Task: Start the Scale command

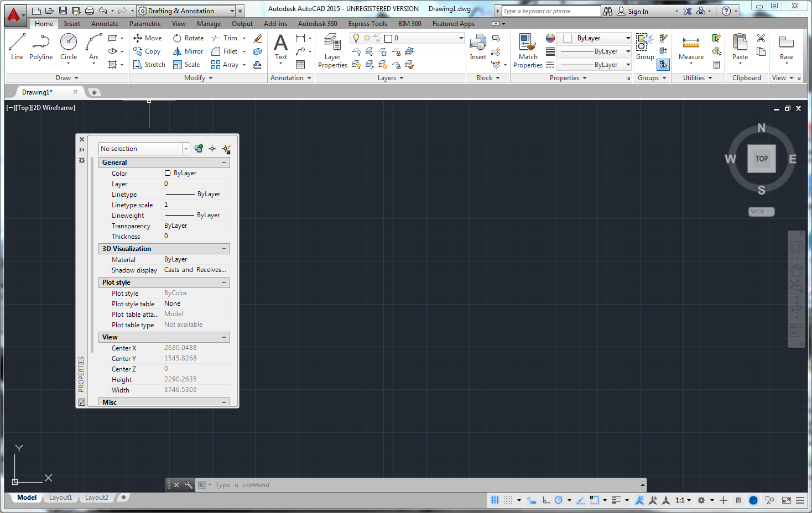Action: click(186, 65)
